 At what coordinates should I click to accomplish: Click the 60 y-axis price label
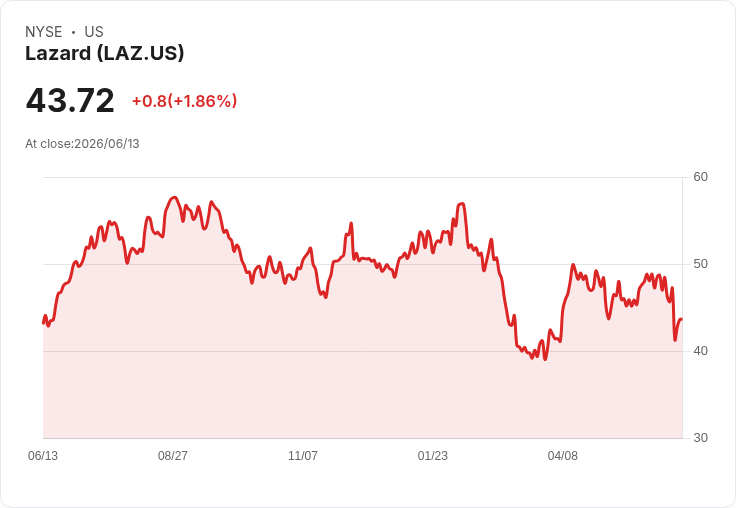click(x=700, y=177)
